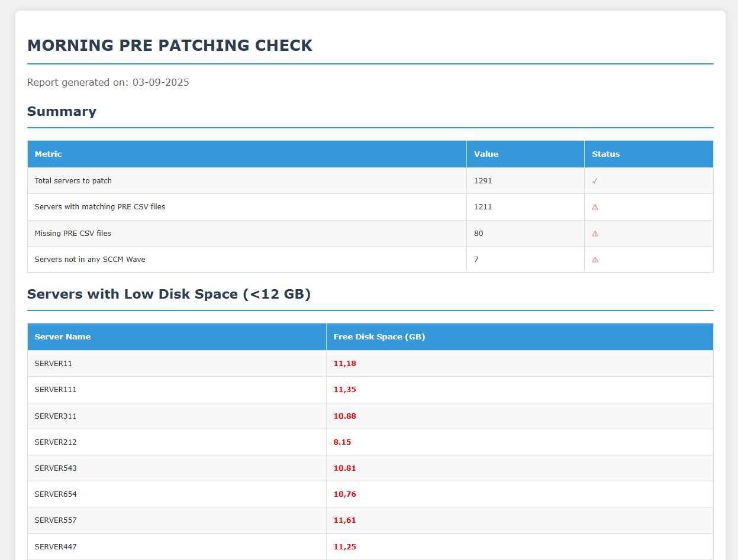Click warning icon in Missing PRE CSV row
Image resolution: width=738 pixels, height=560 pixels.
595,234
